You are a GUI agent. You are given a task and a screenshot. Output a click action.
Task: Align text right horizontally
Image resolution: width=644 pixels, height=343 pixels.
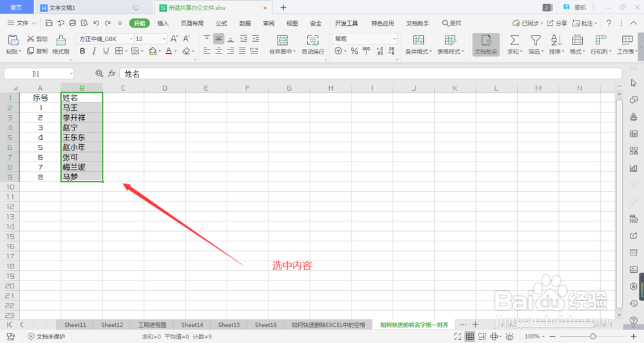(x=231, y=51)
